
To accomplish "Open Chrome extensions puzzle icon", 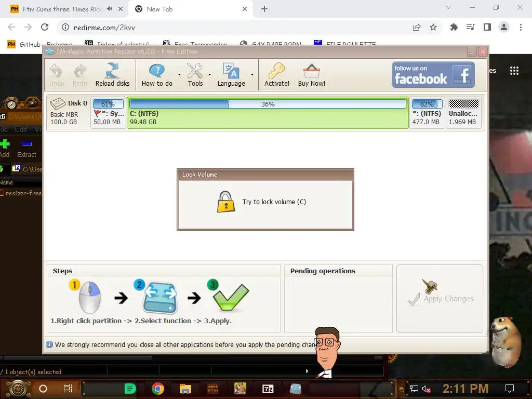I will (x=454, y=27).
